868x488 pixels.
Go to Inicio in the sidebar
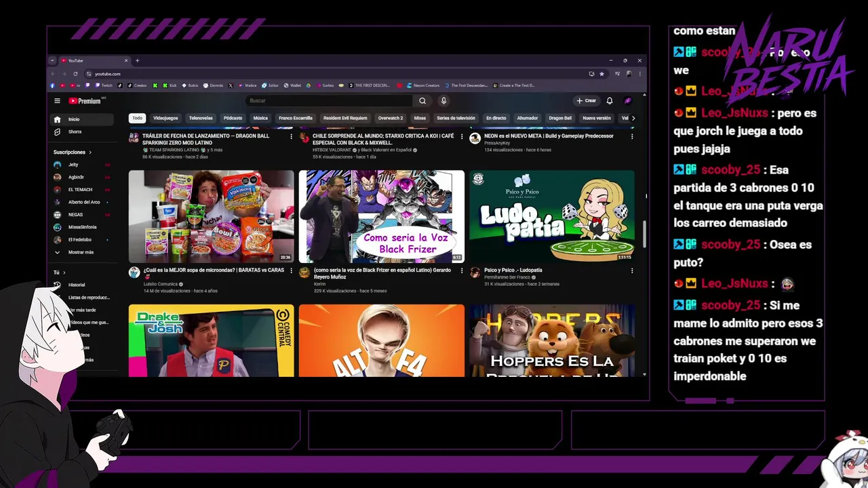coord(83,119)
